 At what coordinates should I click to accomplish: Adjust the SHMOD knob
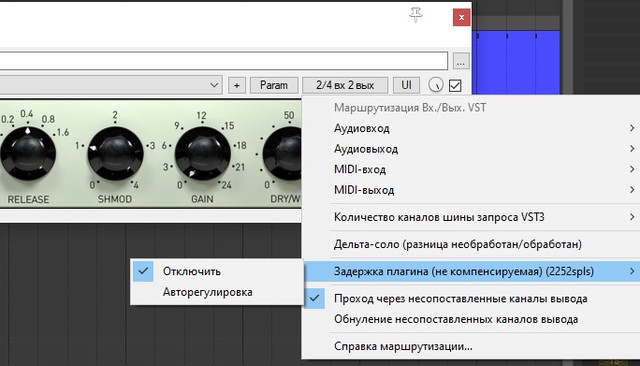pos(115,153)
